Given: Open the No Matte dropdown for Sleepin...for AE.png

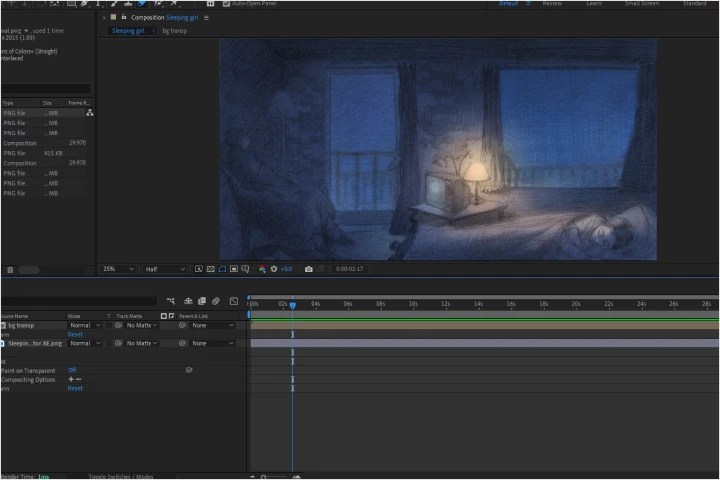Looking at the screenshot, I should click(142, 343).
